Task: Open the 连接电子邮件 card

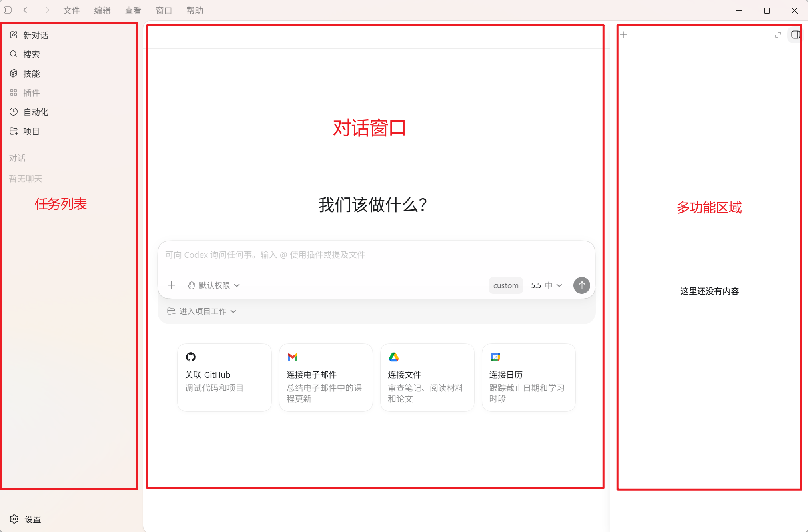Action: pyautogui.click(x=326, y=377)
